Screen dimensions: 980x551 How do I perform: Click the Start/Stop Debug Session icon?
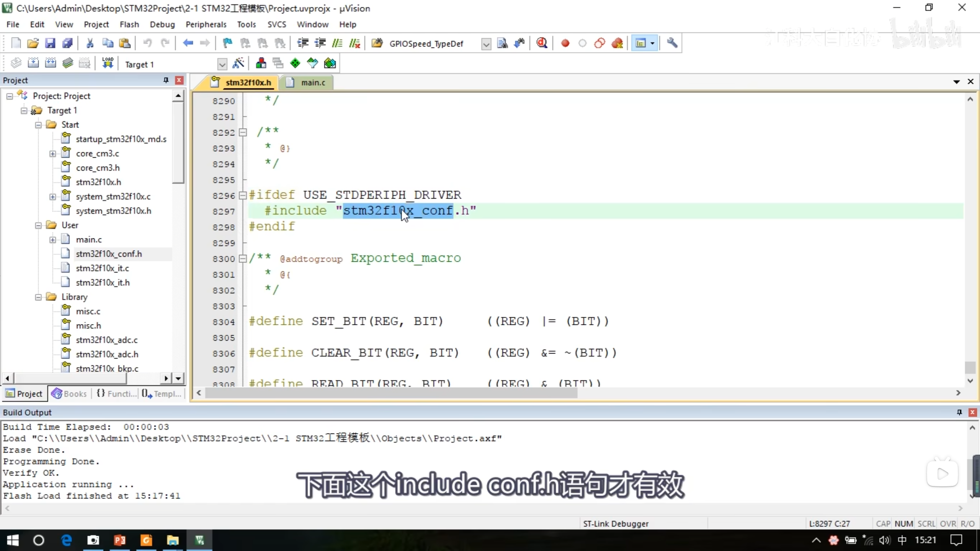click(x=542, y=43)
